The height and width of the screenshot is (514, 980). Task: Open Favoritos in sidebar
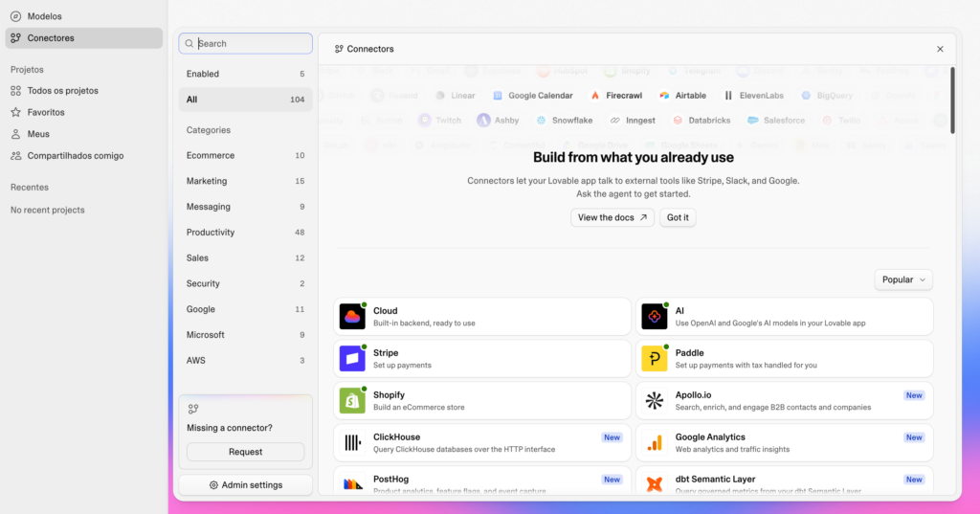click(84, 113)
